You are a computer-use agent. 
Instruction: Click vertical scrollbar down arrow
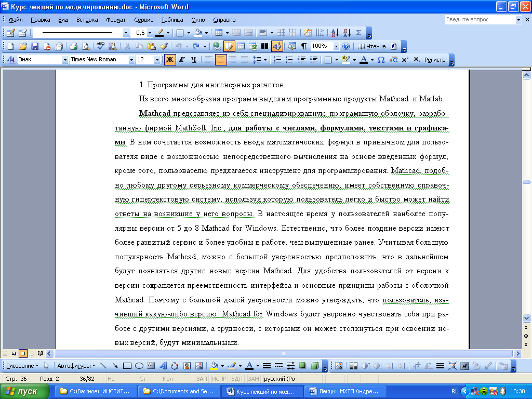pyautogui.click(x=526, y=318)
